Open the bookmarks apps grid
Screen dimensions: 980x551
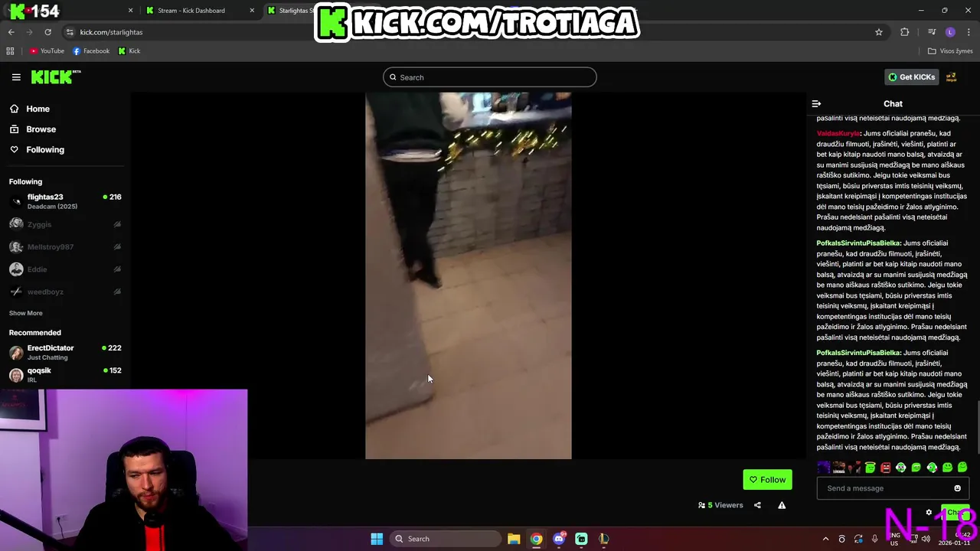10,51
